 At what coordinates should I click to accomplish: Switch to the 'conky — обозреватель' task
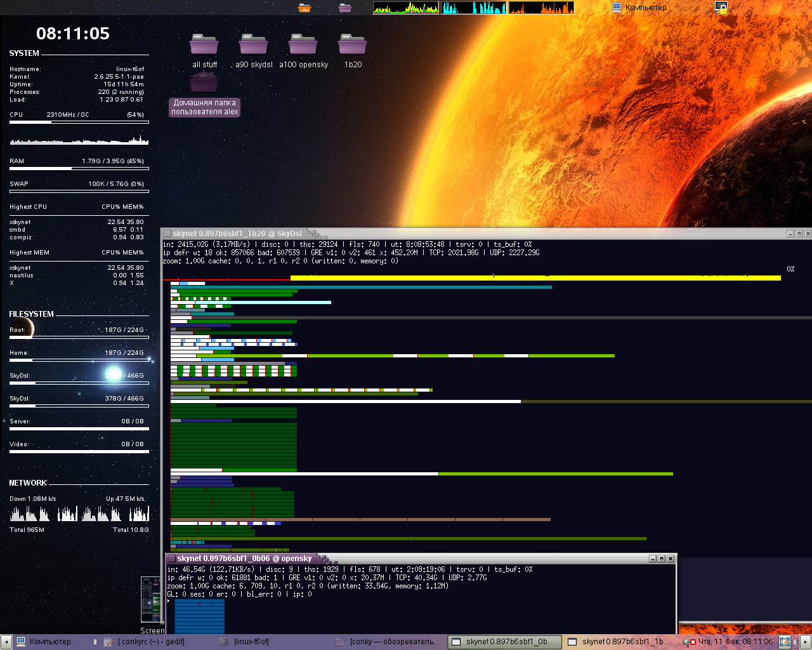[388, 642]
